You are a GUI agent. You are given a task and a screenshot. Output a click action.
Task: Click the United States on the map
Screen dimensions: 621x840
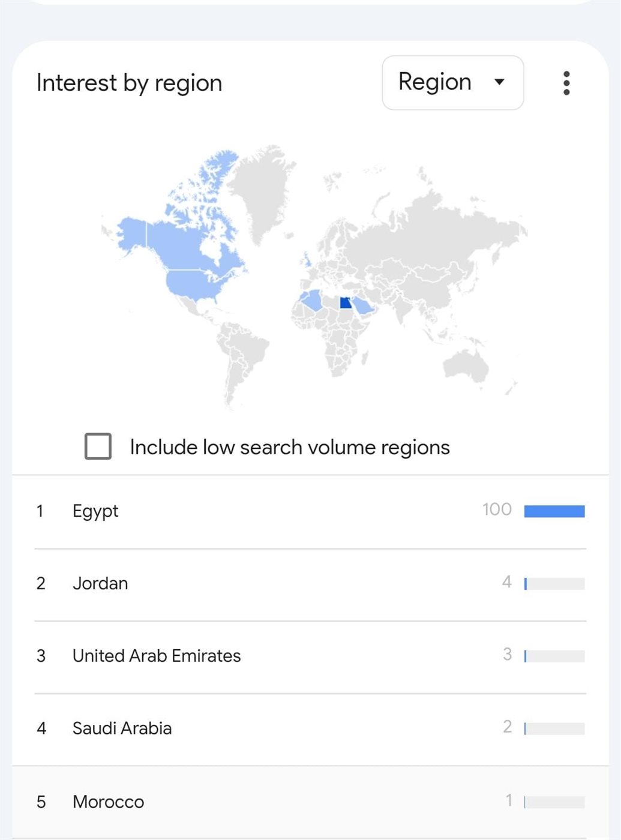coord(198,284)
